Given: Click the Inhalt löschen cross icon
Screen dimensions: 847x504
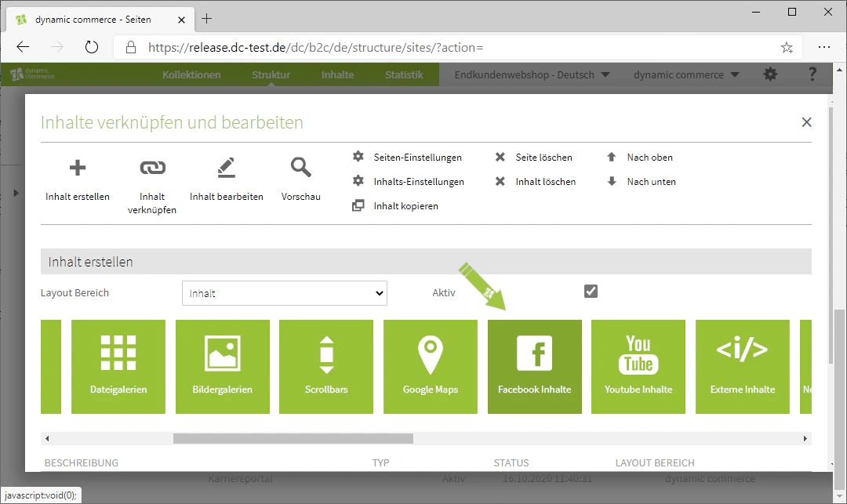Looking at the screenshot, I should click(500, 181).
